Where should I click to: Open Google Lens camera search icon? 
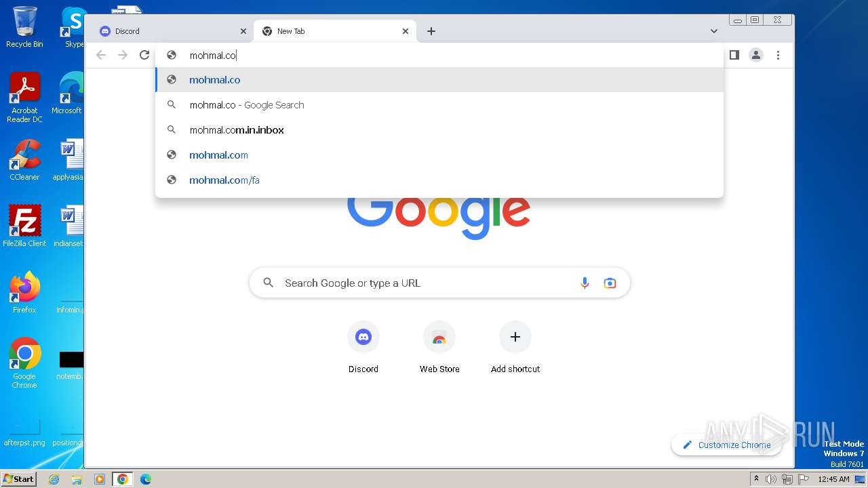coord(610,283)
